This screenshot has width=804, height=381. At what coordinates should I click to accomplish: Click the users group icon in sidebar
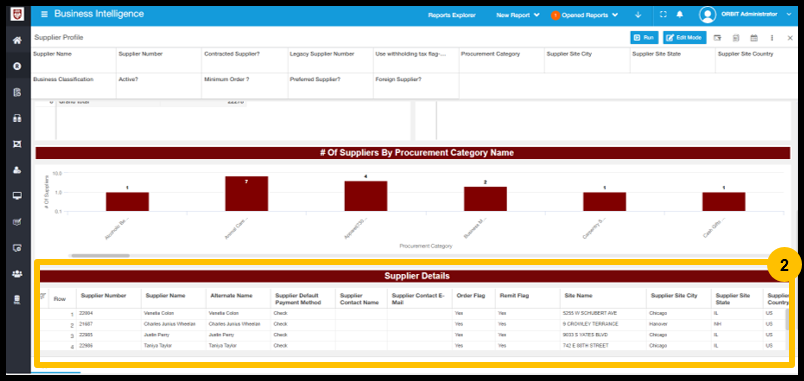17,274
